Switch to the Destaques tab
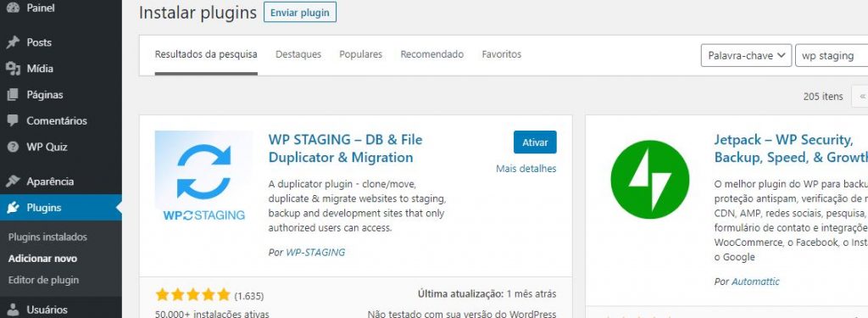 (298, 54)
